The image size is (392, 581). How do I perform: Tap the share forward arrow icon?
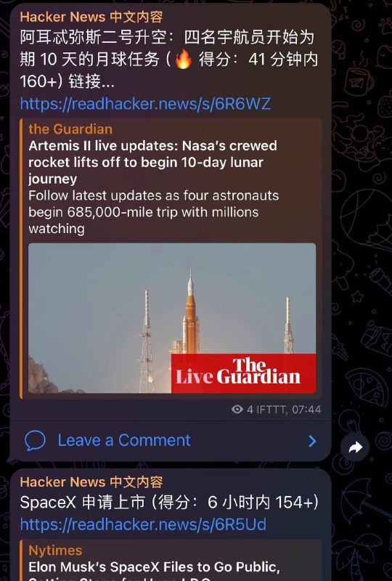(x=355, y=447)
